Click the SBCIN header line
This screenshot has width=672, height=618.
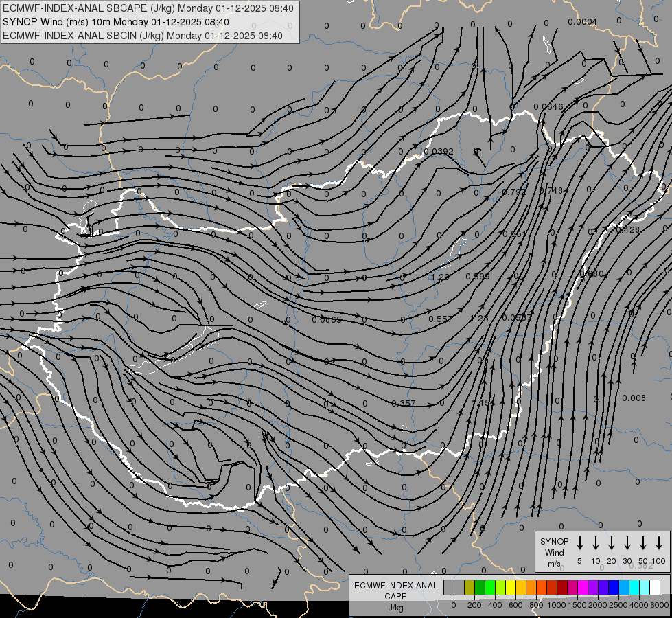point(143,36)
